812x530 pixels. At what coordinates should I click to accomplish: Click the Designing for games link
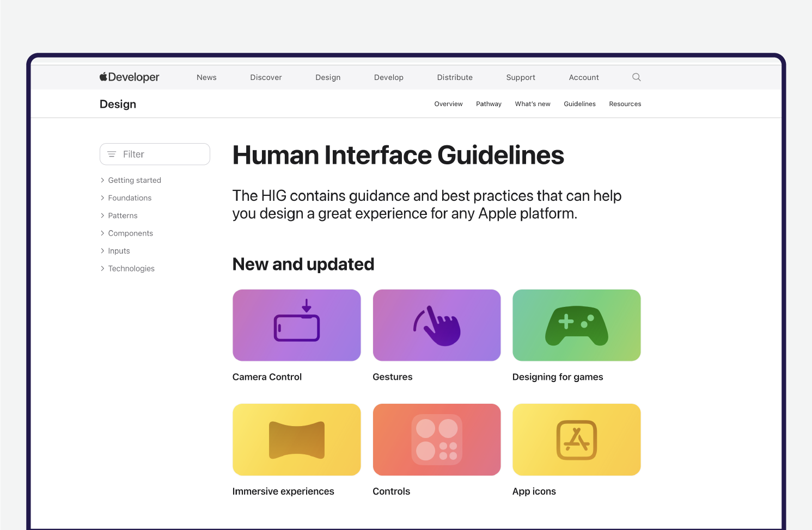(557, 377)
